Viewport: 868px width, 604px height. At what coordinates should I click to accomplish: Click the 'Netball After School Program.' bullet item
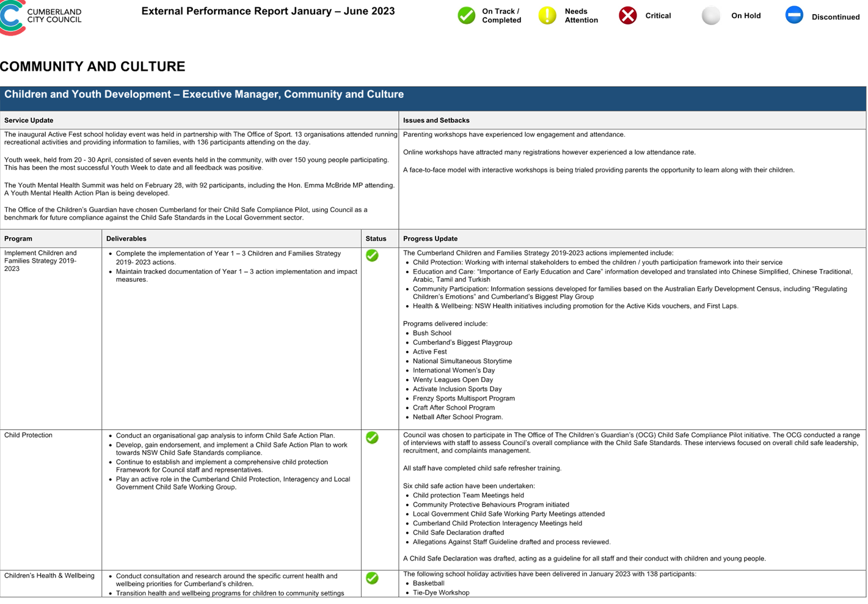pos(458,417)
